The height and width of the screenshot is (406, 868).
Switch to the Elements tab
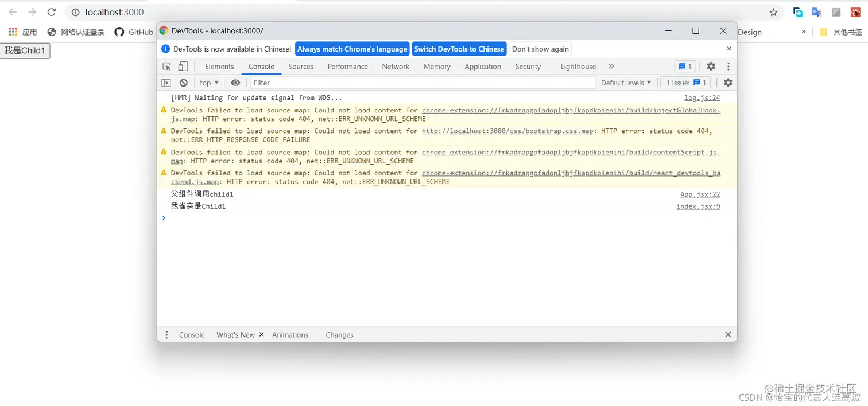pyautogui.click(x=219, y=67)
